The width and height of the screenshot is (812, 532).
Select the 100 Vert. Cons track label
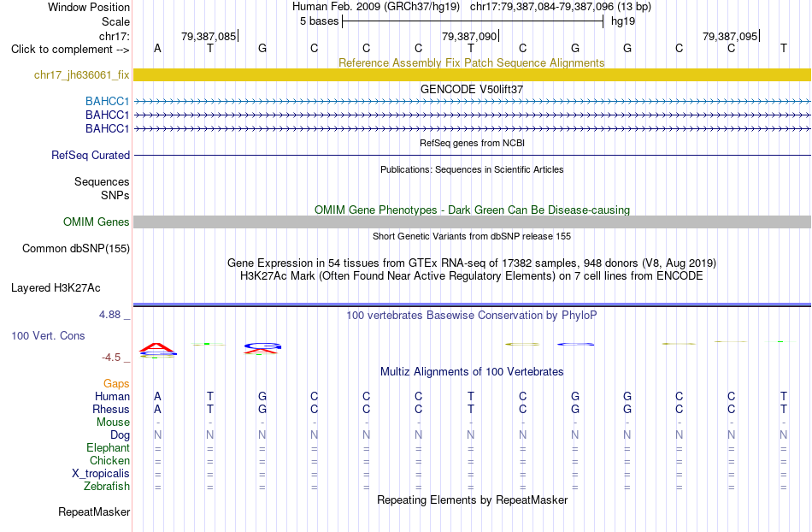coord(48,335)
